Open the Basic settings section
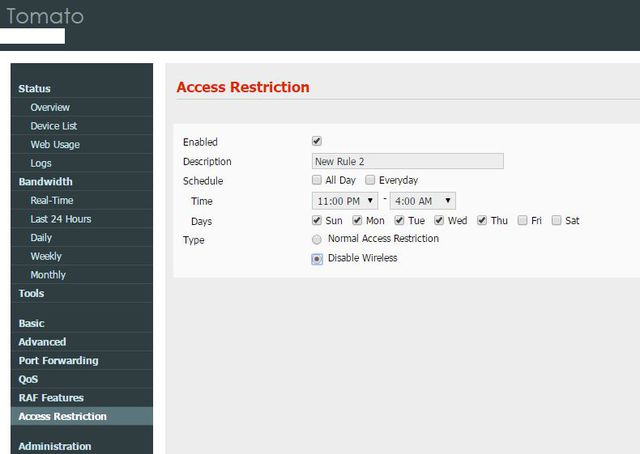 (31, 323)
